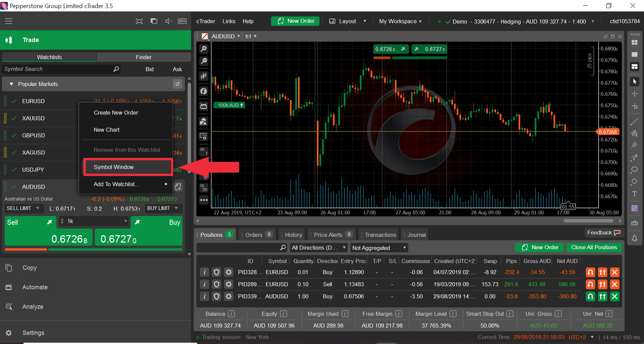Choose New Chart from context menu
This screenshot has width=644, height=344.
click(x=107, y=130)
